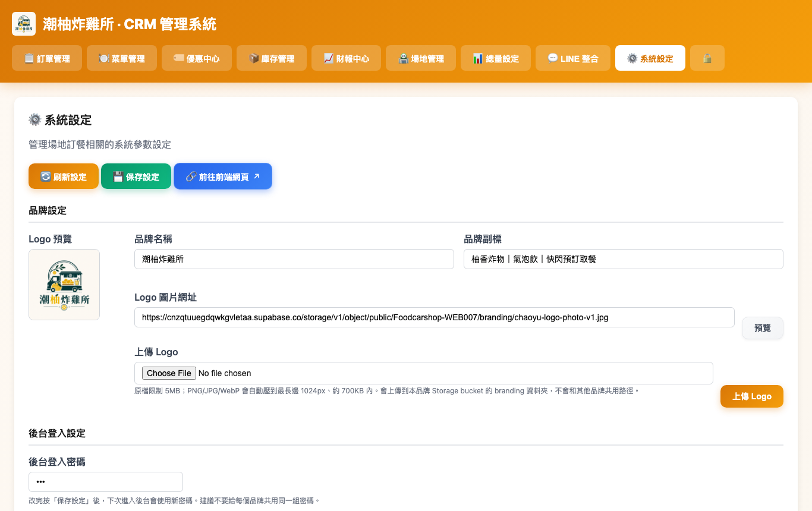Focus the 品牌名稱 input field
The height and width of the screenshot is (511, 812).
point(294,259)
